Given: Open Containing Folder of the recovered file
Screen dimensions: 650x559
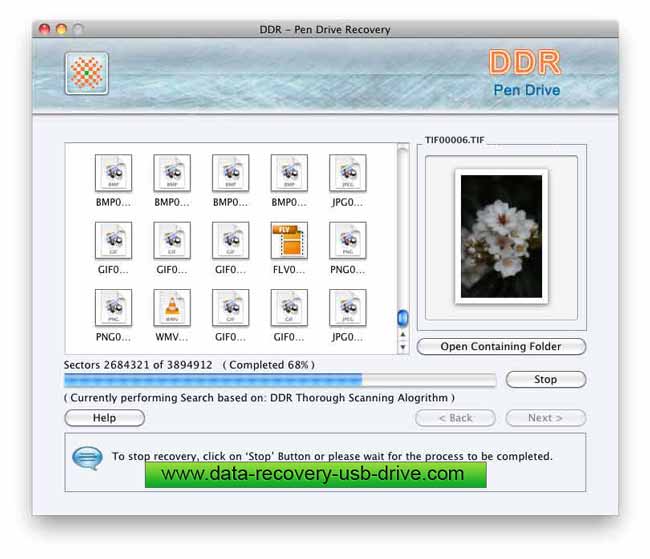Looking at the screenshot, I should pyautogui.click(x=501, y=347).
